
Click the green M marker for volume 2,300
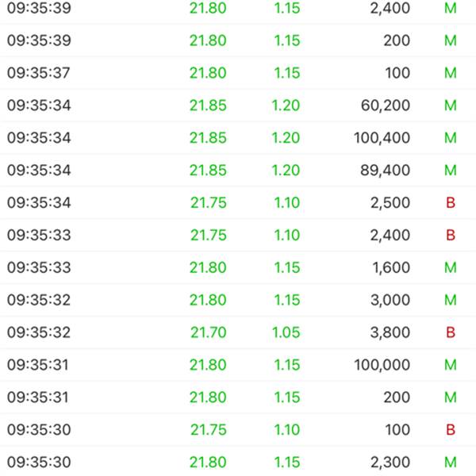point(451,462)
